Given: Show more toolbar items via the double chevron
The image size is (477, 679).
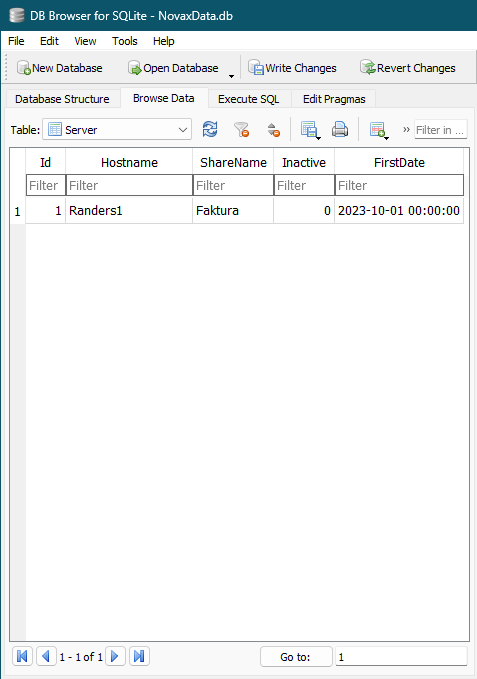Looking at the screenshot, I should [x=406, y=129].
